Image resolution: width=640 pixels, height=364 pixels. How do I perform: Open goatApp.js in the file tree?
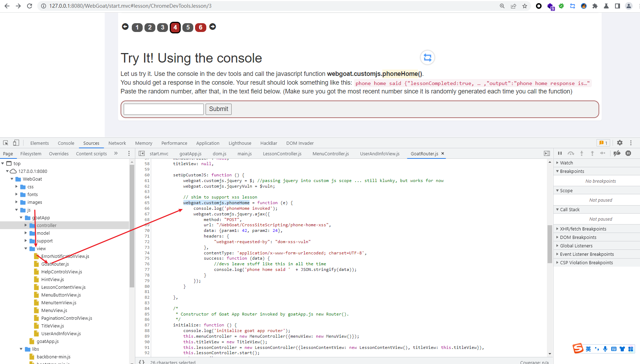pos(47,341)
